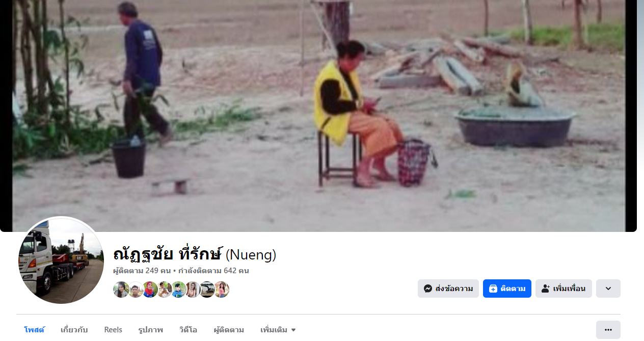This screenshot has height=341, width=644.
Task: Click the add-person icon in เพิ่มเพื่อน button
Action: pos(545,288)
